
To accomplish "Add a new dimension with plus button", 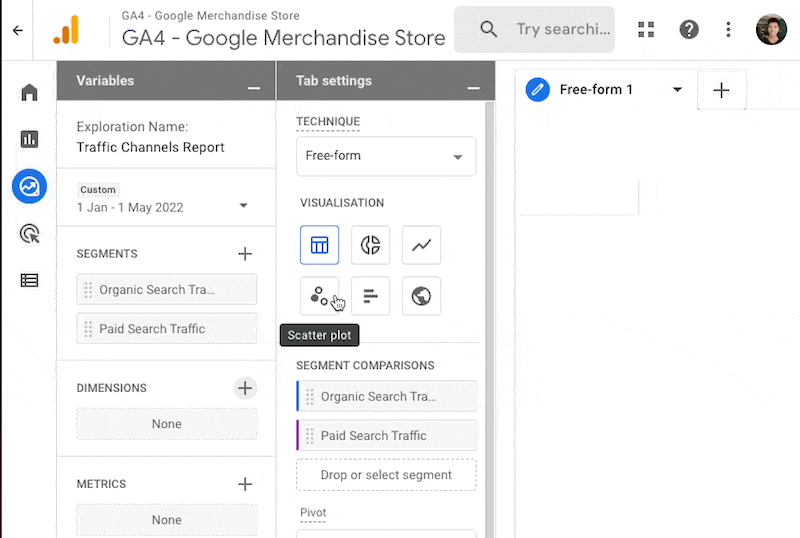I will click(x=245, y=388).
